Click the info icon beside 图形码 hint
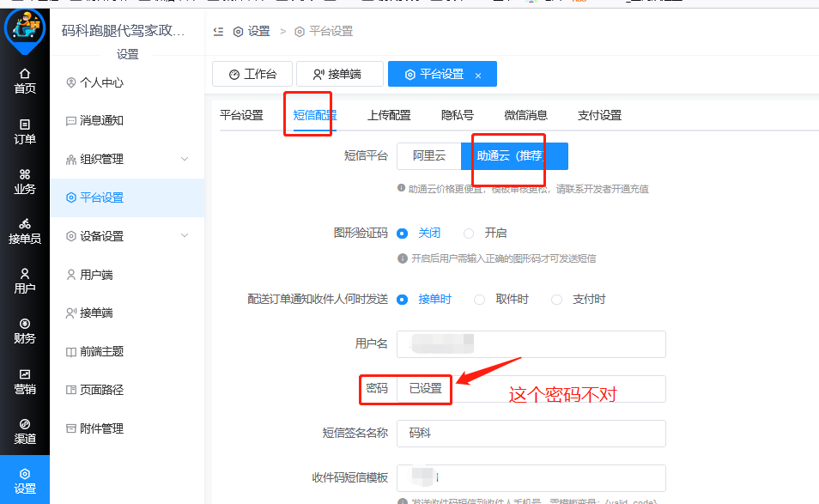Viewport: 819px width, 504px height. pyautogui.click(x=402, y=258)
